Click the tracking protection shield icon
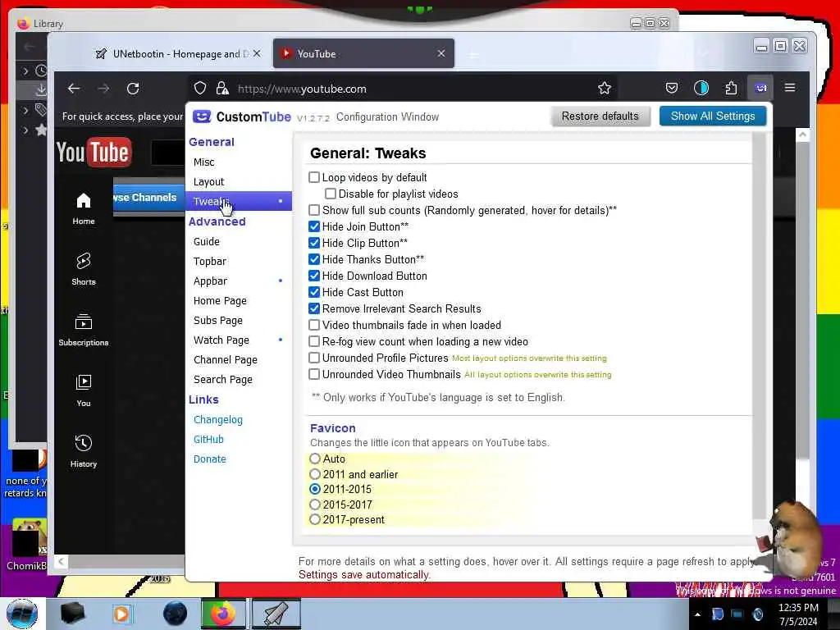Screen dimensions: 840x630 tap(200, 89)
